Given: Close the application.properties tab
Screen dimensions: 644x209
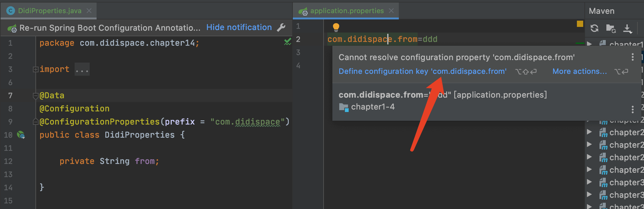Looking at the screenshot, I should (391, 11).
